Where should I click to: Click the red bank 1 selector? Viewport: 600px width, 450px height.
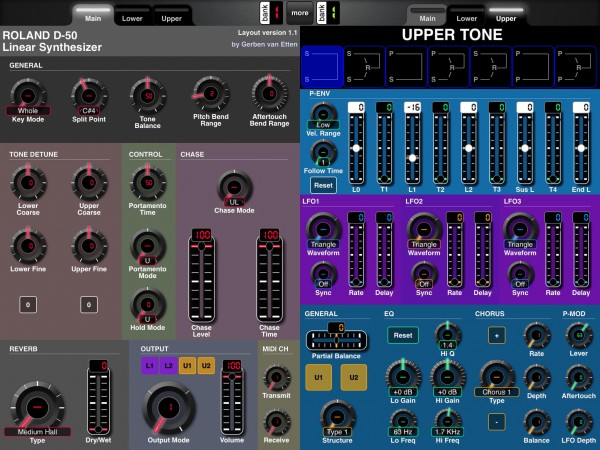pos(271,13)
